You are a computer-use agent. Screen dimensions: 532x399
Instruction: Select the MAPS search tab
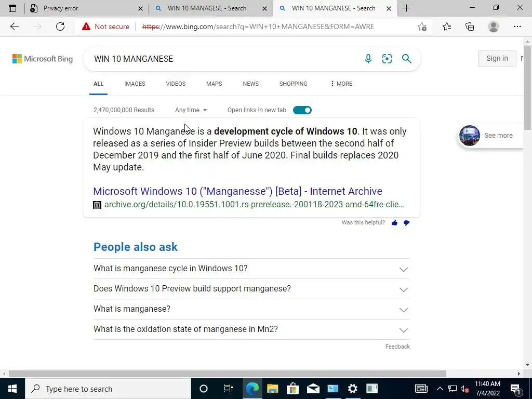214,84
